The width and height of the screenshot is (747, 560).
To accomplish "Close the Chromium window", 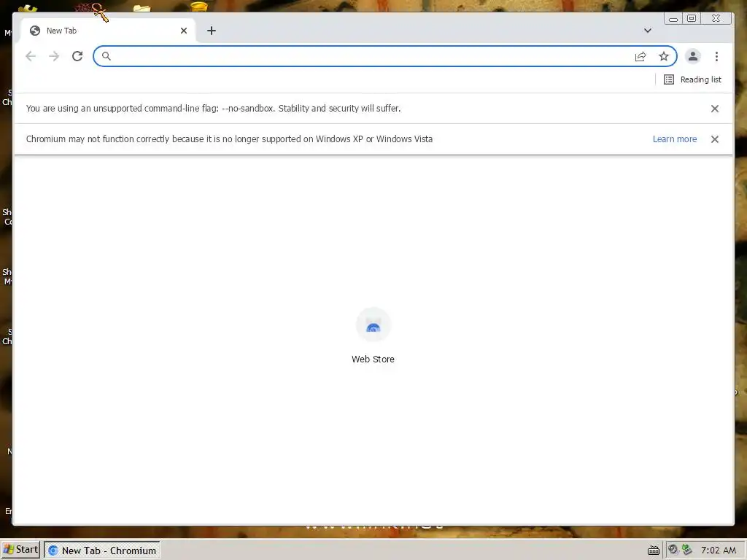I will coord(716,18).
